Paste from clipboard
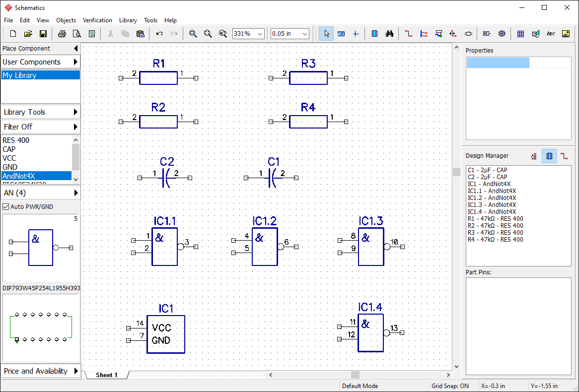 click(141, 34)
